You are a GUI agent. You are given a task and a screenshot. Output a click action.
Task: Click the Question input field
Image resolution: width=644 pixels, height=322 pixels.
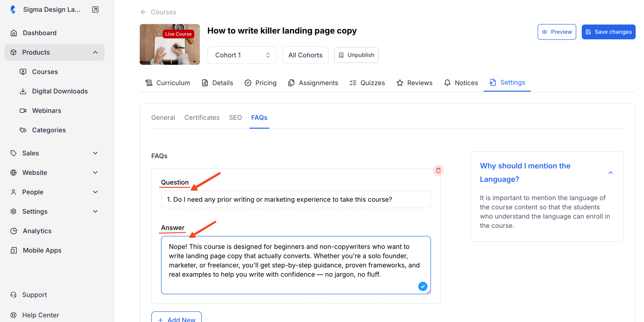click(296, 199)
